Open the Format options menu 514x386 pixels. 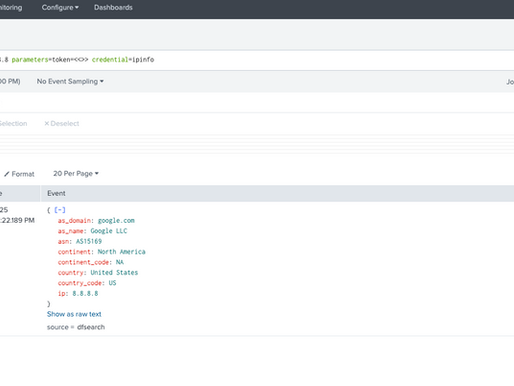point(19,174)
